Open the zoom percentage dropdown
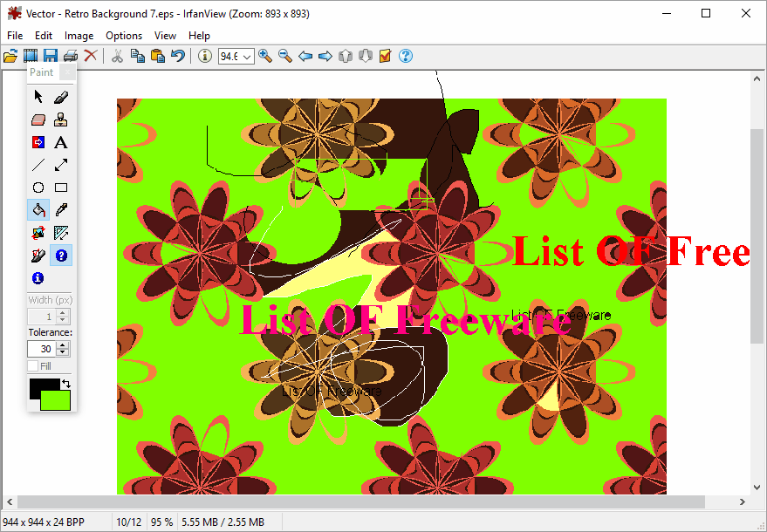Image resolution: width=767 pixels, height=532 pixels. (x=247, y=56)
